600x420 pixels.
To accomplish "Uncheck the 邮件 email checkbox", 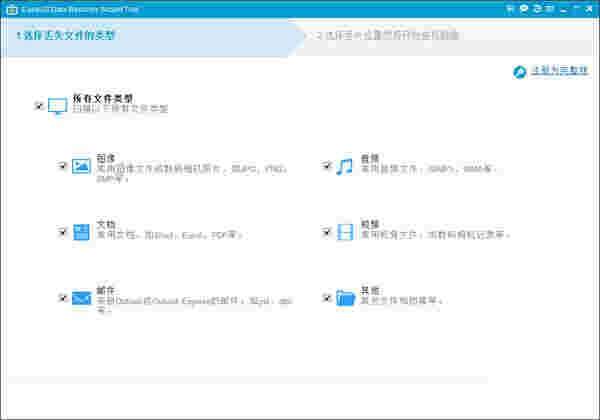I will (x=62, y=297).
